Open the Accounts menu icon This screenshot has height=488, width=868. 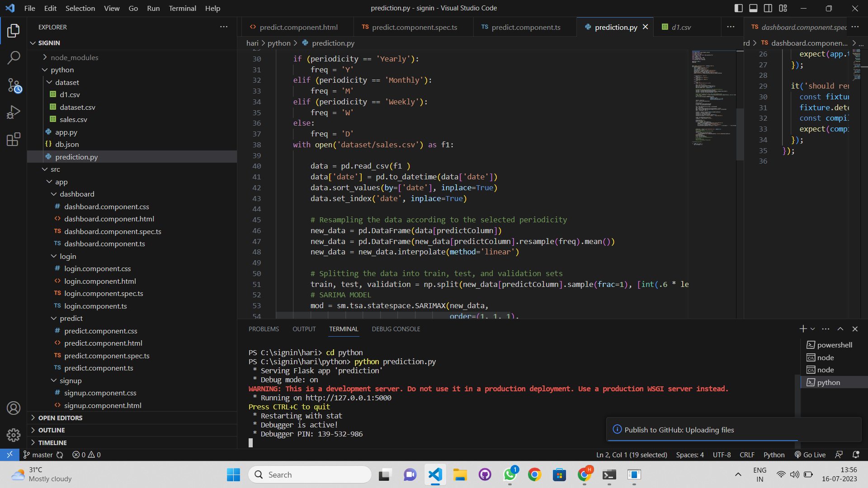[x=14, y=408]
